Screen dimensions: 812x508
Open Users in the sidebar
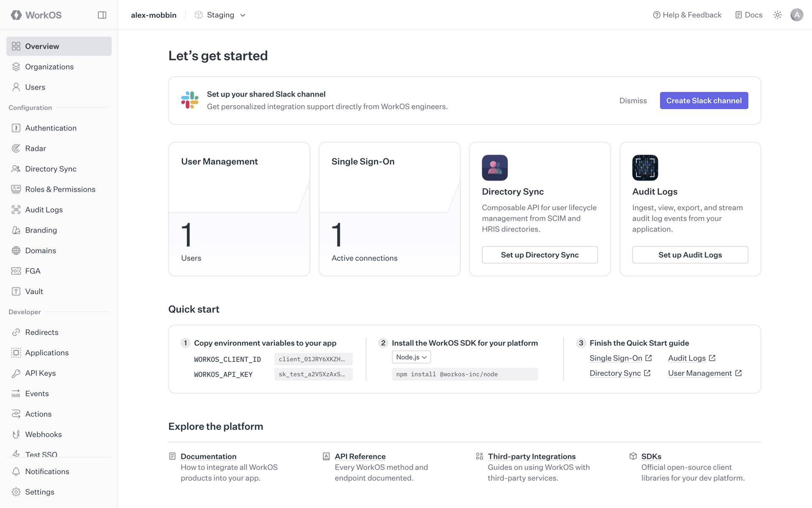(x=59, y=87)
